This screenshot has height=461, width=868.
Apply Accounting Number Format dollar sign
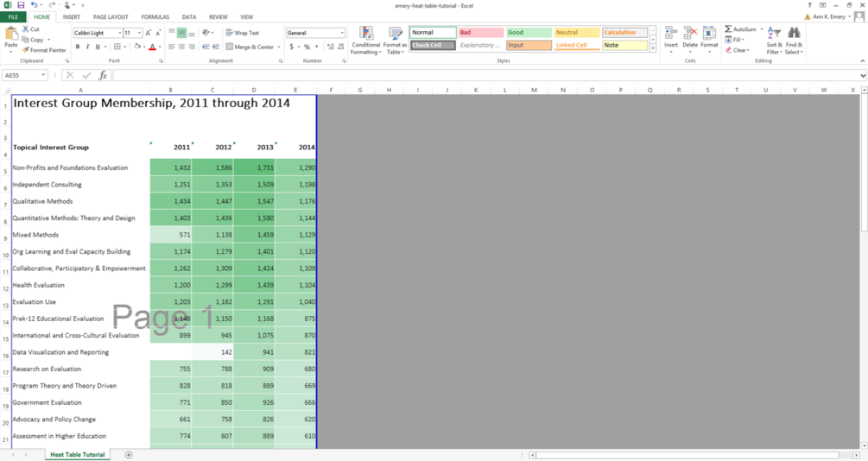coord(291,47)
